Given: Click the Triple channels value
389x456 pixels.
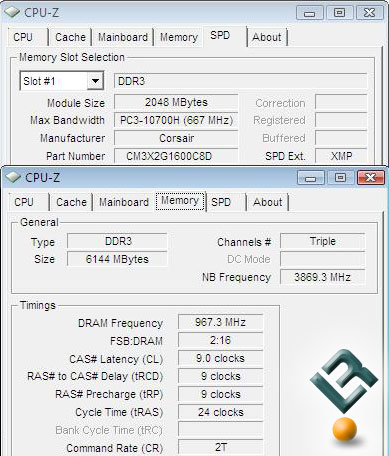Looking at the screenshot, I should click(322, 241).
